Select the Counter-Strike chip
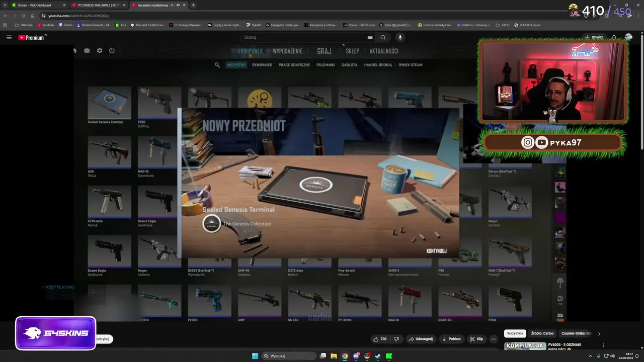Screen dimensions: 644x362 (576, 333)
